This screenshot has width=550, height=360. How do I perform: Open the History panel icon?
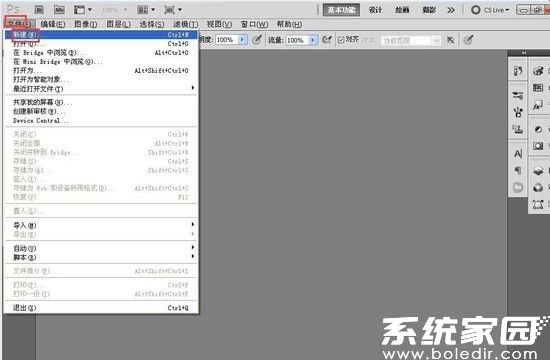(x=518, y=71)
